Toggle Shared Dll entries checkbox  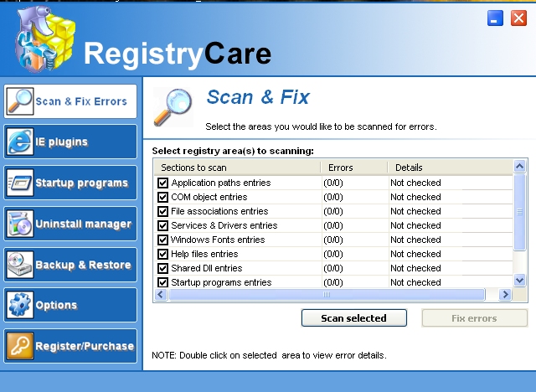(x=162, y=268)
